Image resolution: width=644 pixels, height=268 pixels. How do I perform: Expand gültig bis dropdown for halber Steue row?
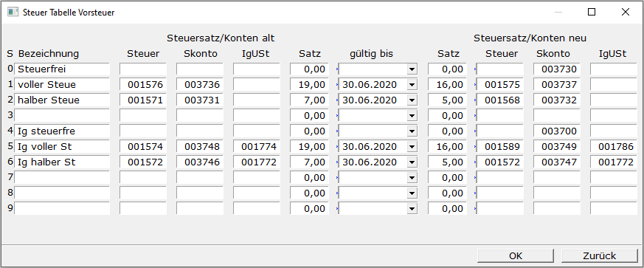412,100
